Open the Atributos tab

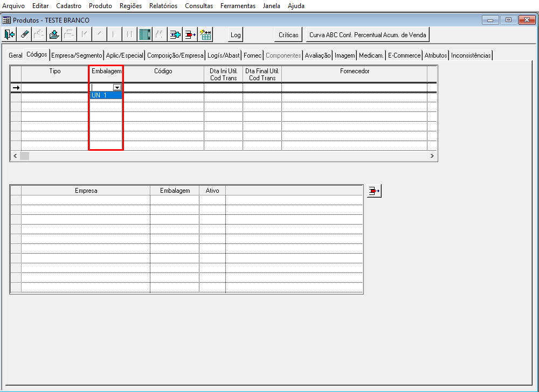tap(436, 55)
